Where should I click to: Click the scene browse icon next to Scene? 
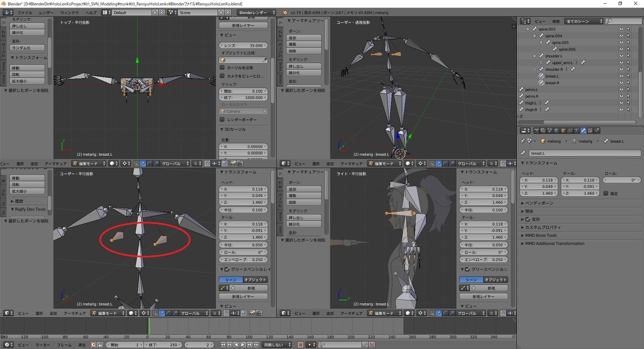tap(172, 13)
